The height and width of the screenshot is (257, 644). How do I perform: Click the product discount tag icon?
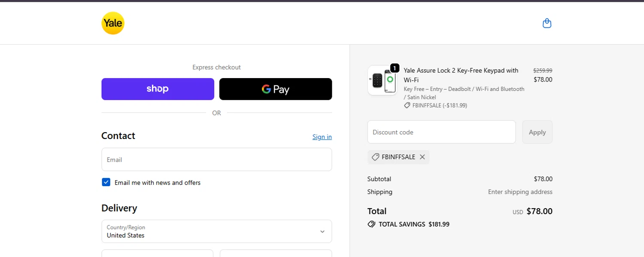(x=407, y=106)
